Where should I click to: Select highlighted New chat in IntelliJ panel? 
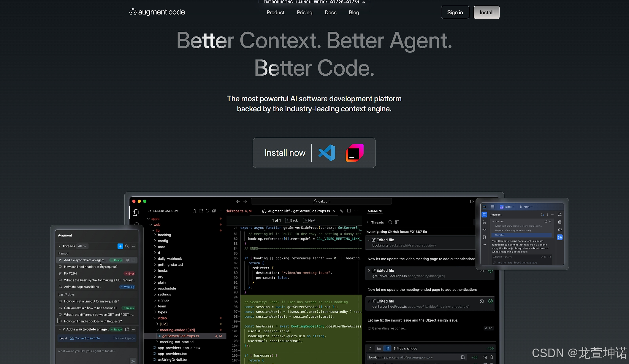point(522,235)
